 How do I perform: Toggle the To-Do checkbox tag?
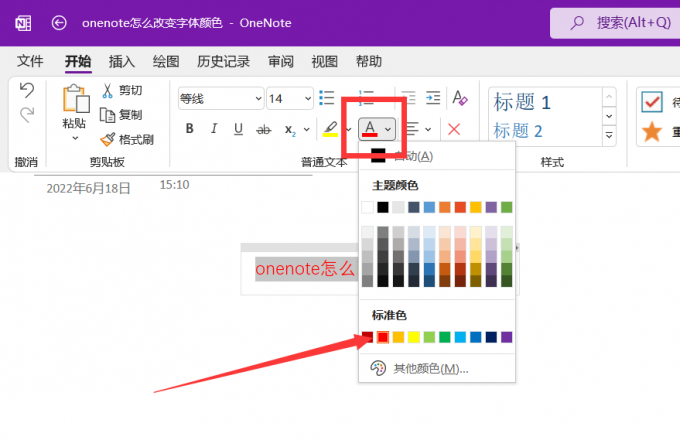click(652, 102)
